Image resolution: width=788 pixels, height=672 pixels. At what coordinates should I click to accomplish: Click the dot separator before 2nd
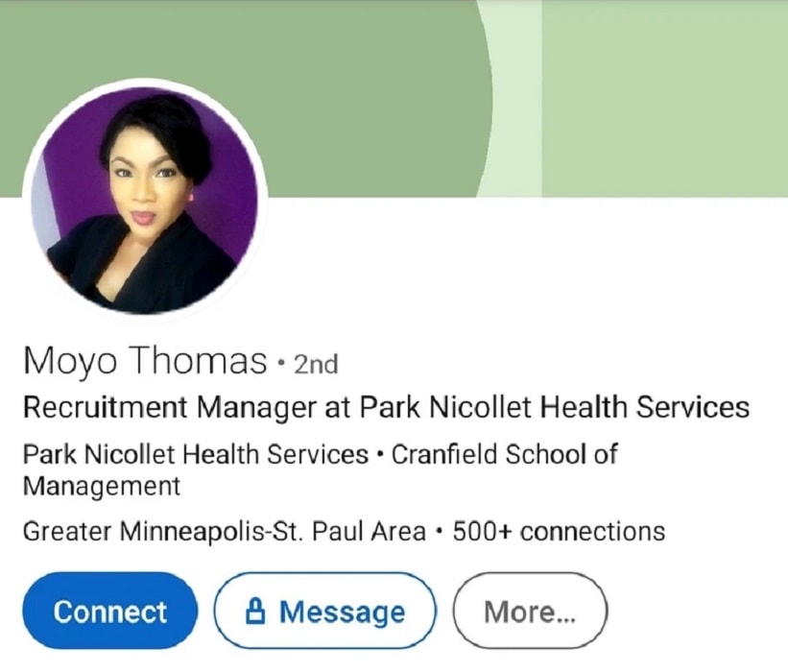coord(281,362)
